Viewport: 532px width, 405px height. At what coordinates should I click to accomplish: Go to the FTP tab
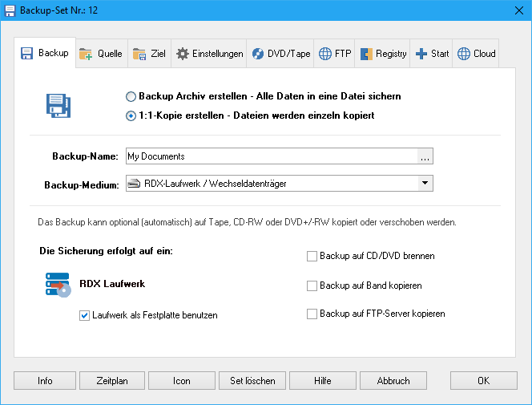coord(334,54)
